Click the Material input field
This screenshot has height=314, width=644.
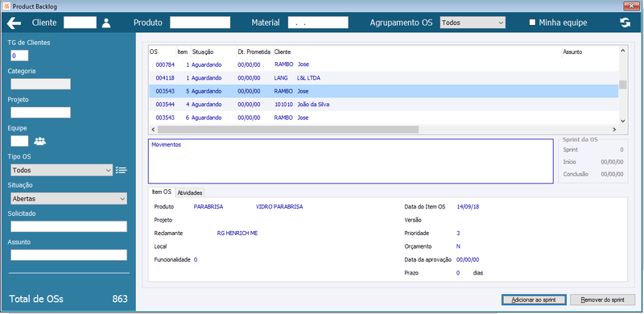[x=318, y=23]
